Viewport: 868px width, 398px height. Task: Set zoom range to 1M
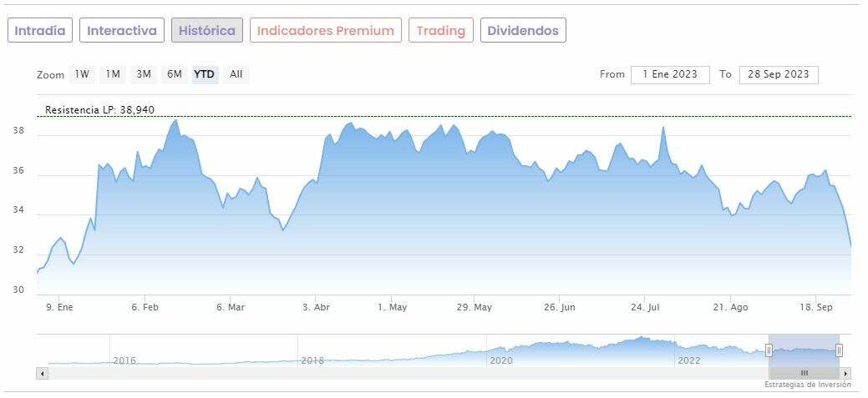tap(113, 74)
